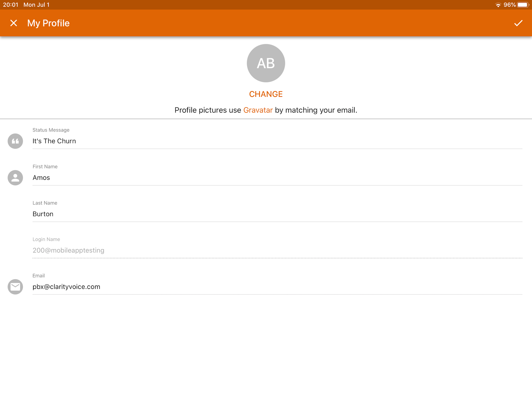Screen dimensions: 532x399
Task: Tap the First Name label
Action: pyautogui.click(x=45, y=167)
